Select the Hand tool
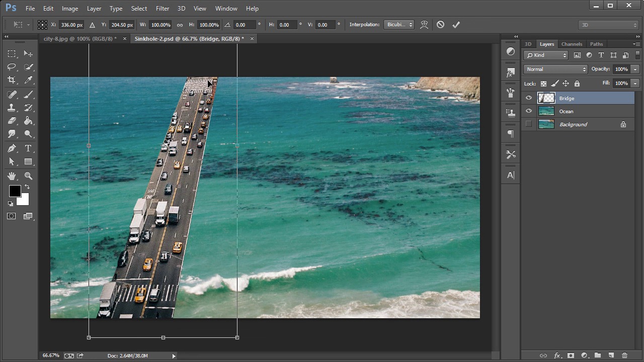The height and width of the screenshot is (362, 644). coord(12,176)
